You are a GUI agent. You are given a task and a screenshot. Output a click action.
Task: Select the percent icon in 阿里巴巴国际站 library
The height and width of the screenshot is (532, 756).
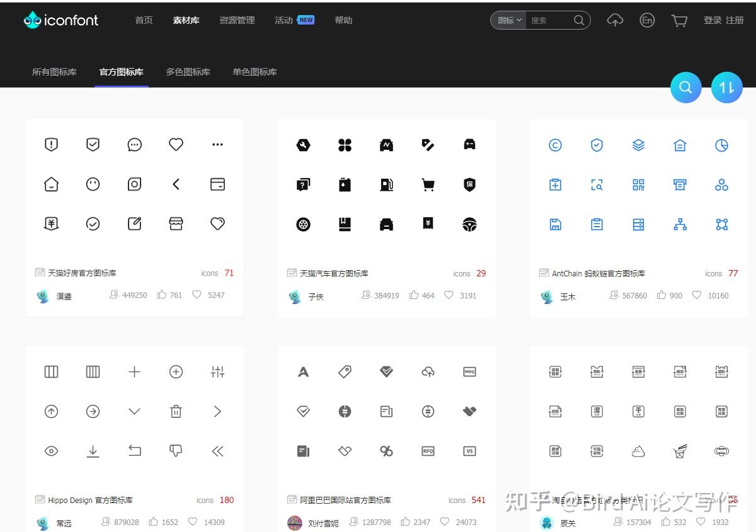[x=387, y=451]
